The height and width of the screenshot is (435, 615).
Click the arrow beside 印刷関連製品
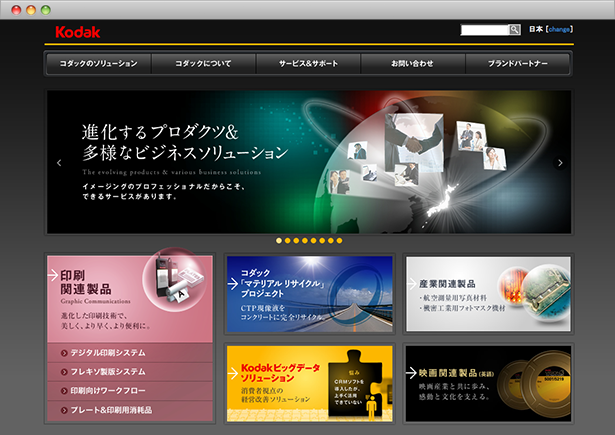tap(53, 275)
